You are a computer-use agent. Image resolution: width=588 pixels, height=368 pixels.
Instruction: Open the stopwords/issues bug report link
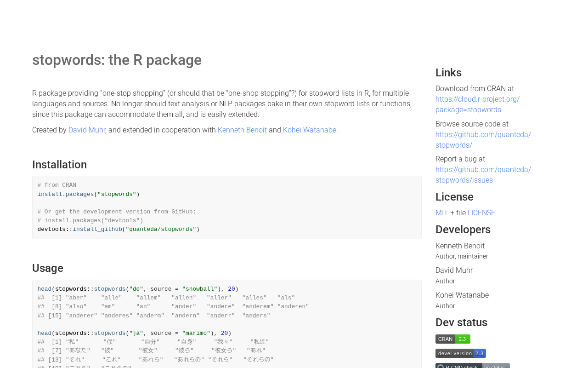pos(483,175)
